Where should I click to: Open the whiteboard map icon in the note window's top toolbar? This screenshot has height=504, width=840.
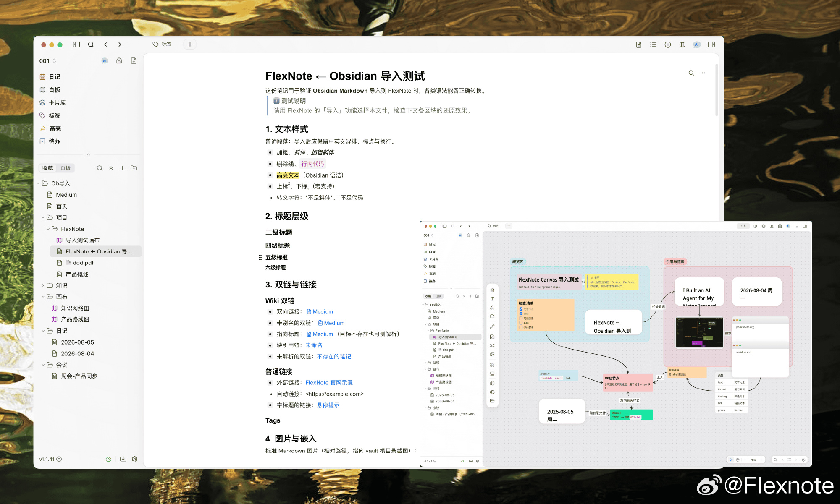(x=682, y=44)
